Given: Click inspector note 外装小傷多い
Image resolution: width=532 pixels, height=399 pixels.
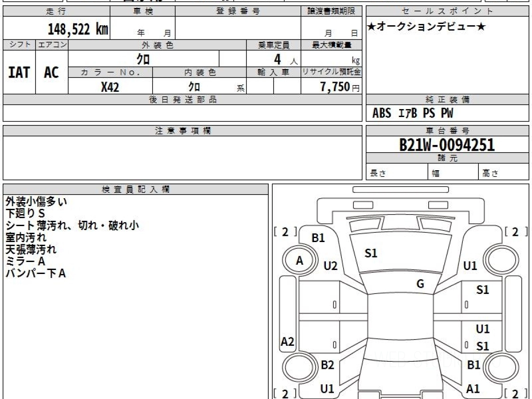Looking at the screenshot, I should tap(36, 202).
